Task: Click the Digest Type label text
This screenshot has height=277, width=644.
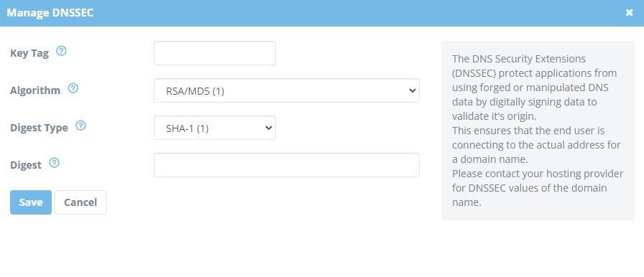Action: tap(39, 128)
